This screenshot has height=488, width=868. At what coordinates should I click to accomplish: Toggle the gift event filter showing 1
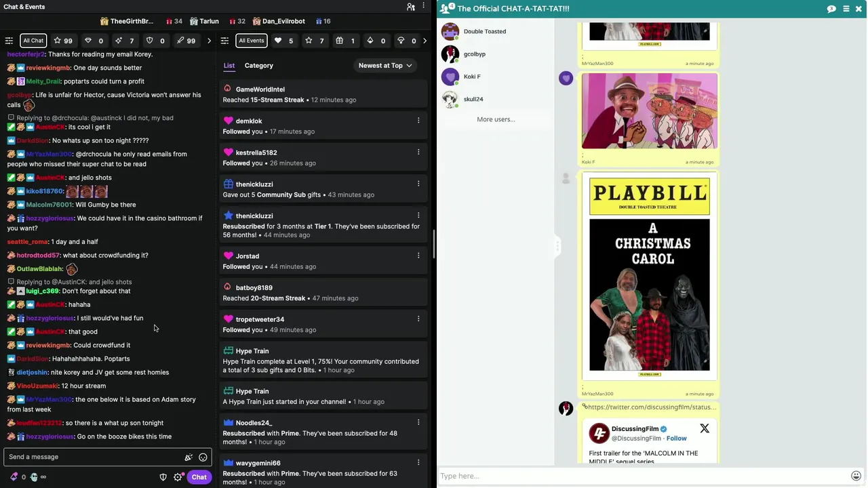click(345, 41)
